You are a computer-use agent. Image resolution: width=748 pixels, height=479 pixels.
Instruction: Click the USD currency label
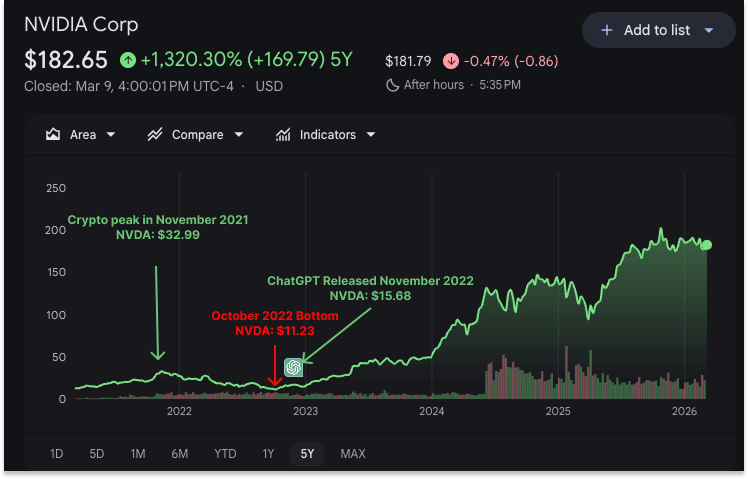pos(269,86)
